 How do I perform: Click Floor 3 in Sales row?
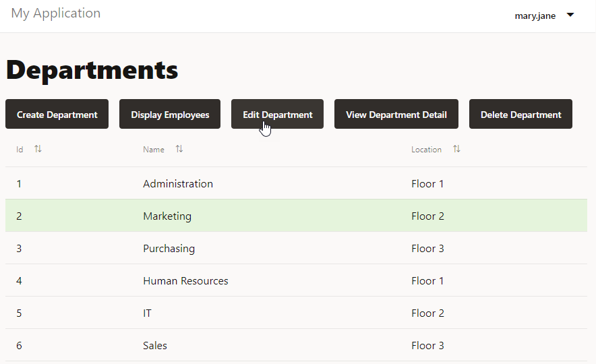click(x=427, y=345)
